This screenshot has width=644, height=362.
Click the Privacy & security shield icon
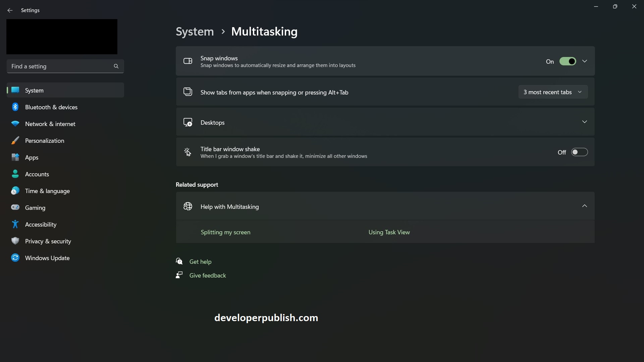coord(15,241)
